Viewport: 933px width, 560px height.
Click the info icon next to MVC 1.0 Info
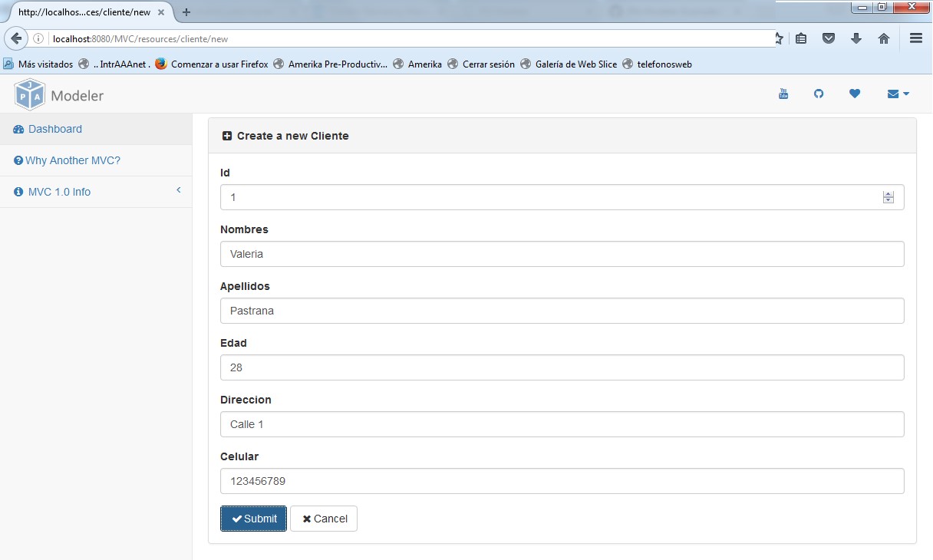click(18, 192)
